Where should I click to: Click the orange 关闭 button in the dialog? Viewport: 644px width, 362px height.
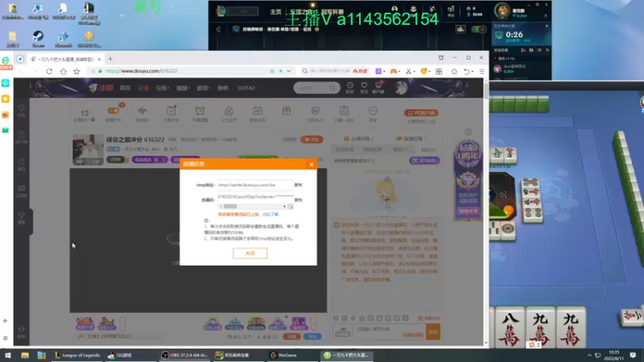coord(250,253)
